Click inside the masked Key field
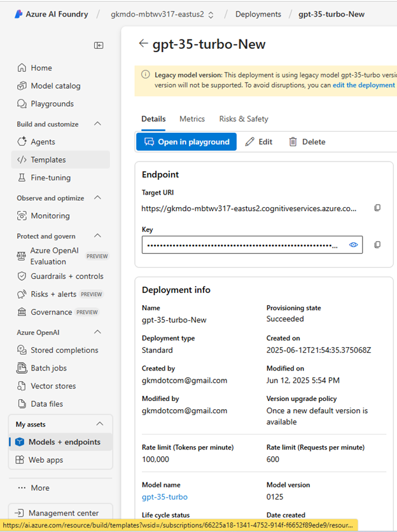This screenshot has height=532, width=397. (x=242, y=245)
